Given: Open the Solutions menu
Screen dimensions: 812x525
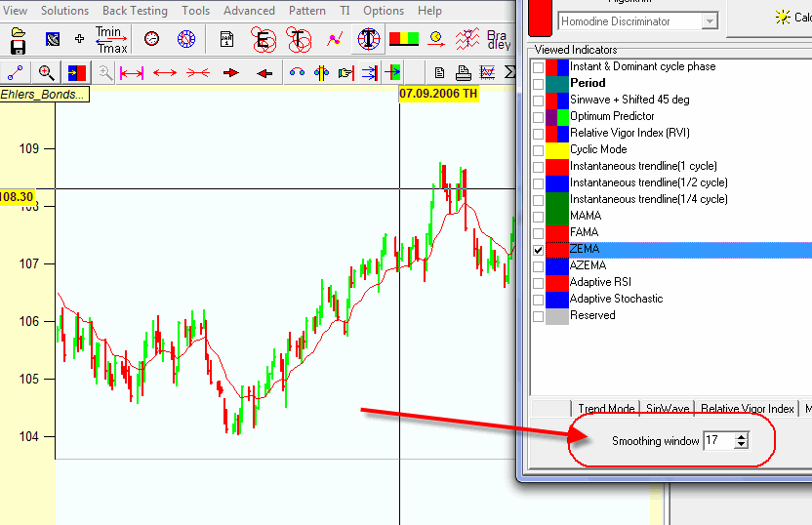Looking at the screenshot, I should 64,11.
